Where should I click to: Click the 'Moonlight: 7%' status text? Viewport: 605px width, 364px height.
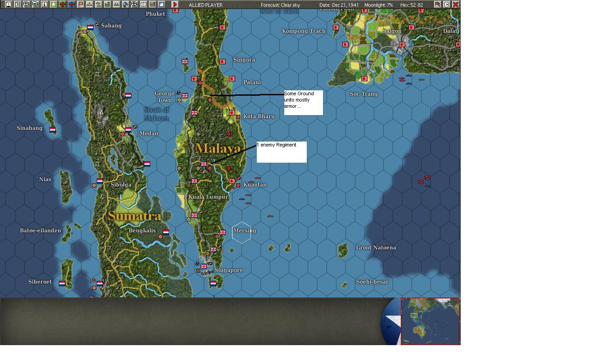(378, 5)
